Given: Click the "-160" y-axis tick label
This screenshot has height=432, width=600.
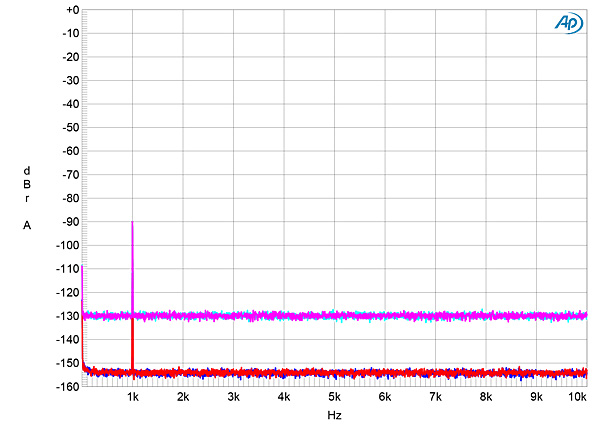Looking at the screenshot, I should point(66,386).
